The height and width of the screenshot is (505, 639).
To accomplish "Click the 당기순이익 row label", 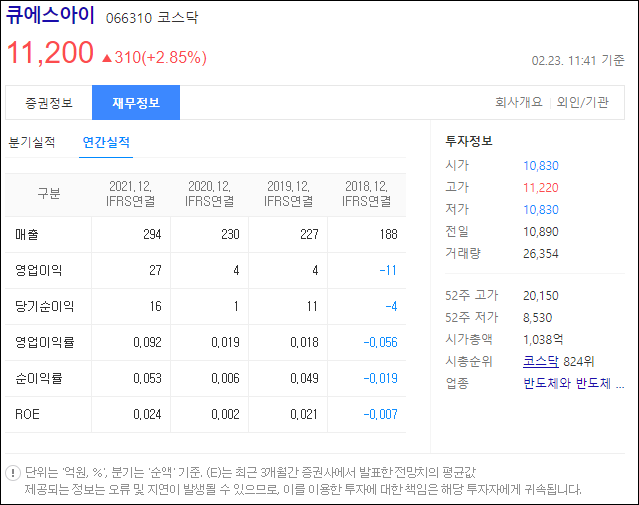I will coord(44,306).
